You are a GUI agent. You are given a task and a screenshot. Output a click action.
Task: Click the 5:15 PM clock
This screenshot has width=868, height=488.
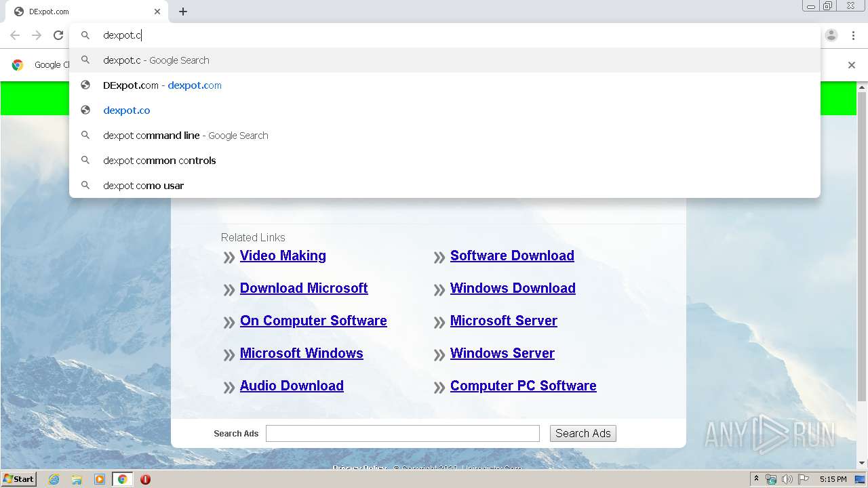[x=833, y=479]
